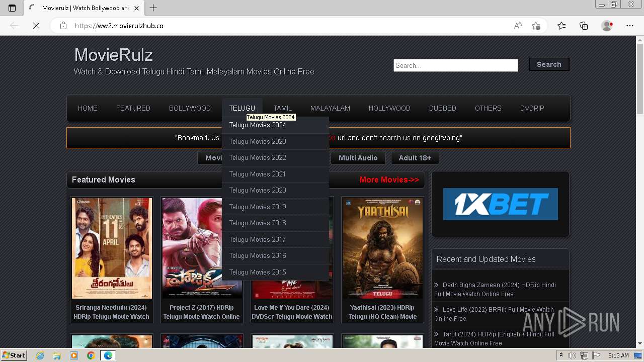Open Edge Settings and more menu
Image resolution: width=644 pixels, height=362 pixels.
(x=630, y=26)
